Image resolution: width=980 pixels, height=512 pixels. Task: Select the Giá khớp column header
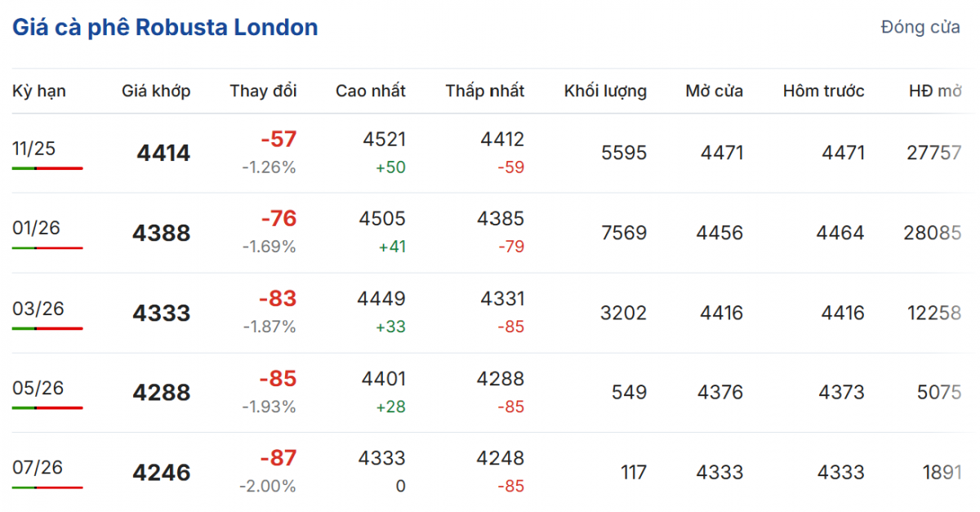[x=156, y=91]
